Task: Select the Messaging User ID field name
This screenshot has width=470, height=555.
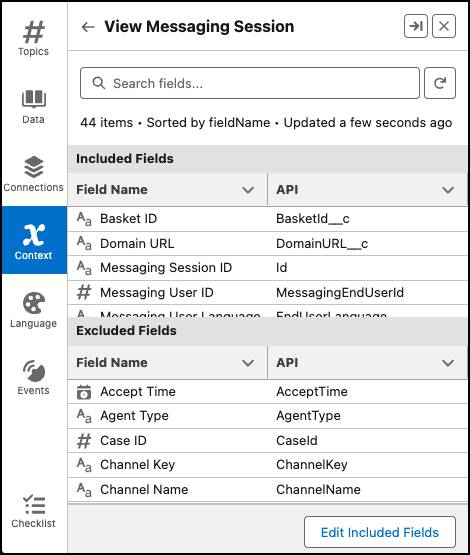Action: click(157, 293)
